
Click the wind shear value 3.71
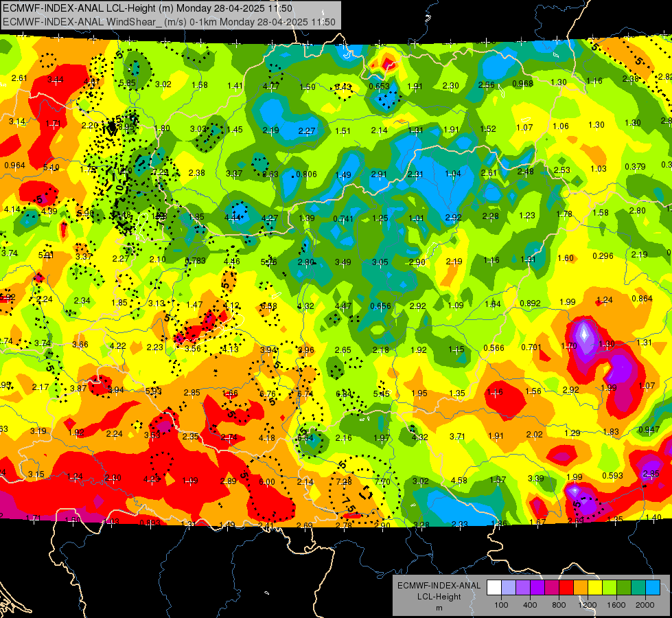[x=457, y=436]
